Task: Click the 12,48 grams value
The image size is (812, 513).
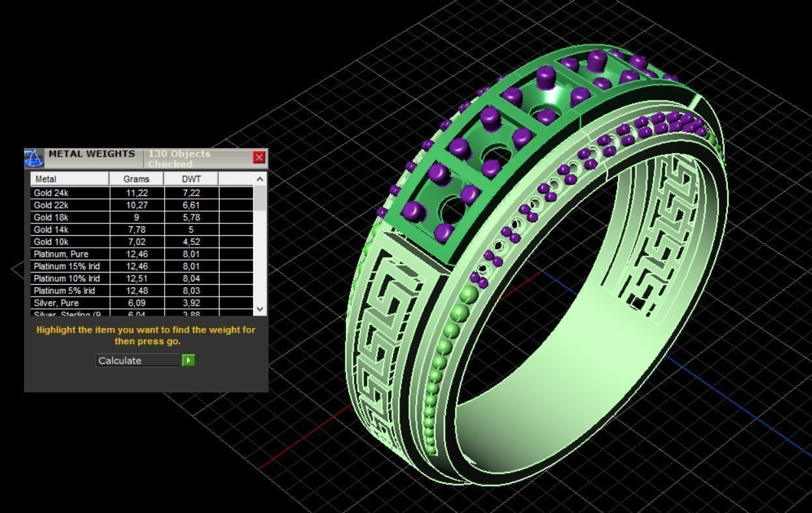Action: (x=137, y=291)
